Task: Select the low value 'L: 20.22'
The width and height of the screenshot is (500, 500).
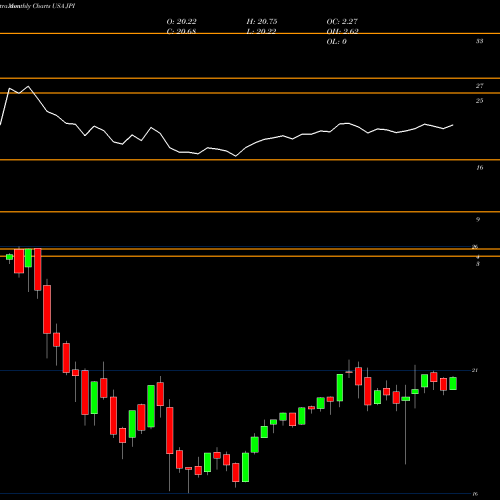Action: (x=262, y=31)
